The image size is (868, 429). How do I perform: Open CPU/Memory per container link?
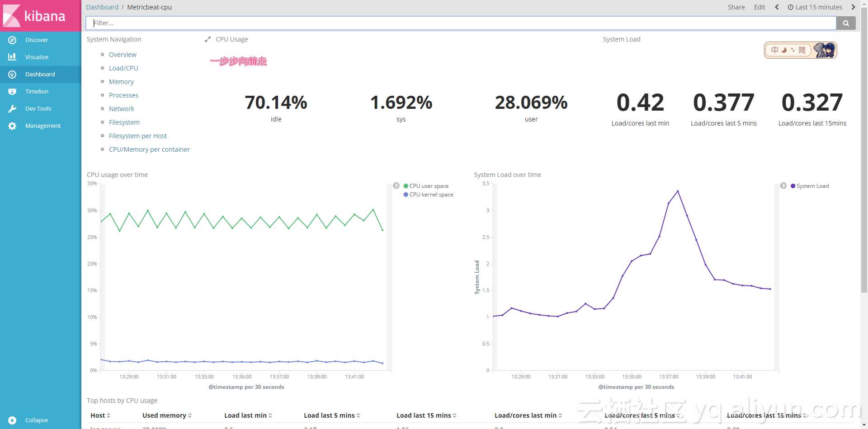point(149,149)
